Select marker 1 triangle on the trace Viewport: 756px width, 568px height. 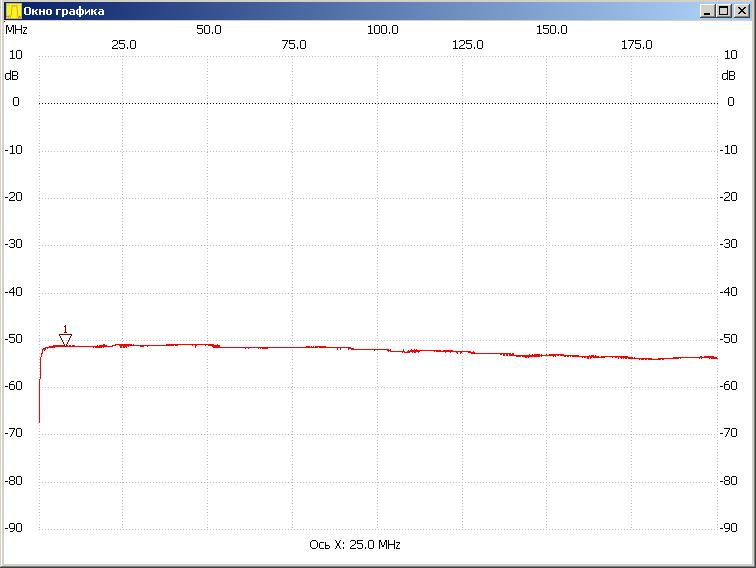[66, 339]
